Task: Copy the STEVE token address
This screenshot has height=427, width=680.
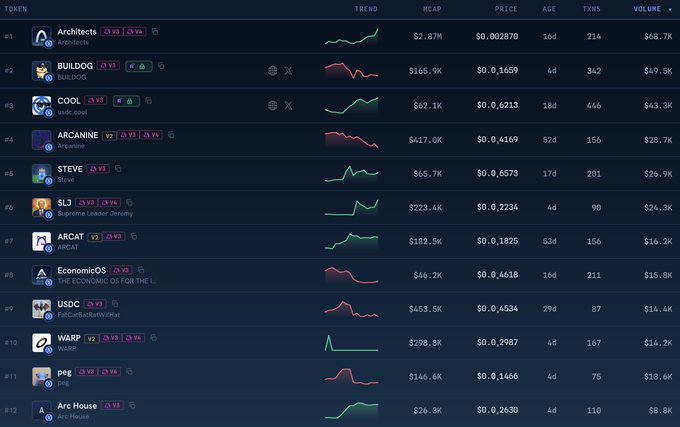Action: pos(118,169)
